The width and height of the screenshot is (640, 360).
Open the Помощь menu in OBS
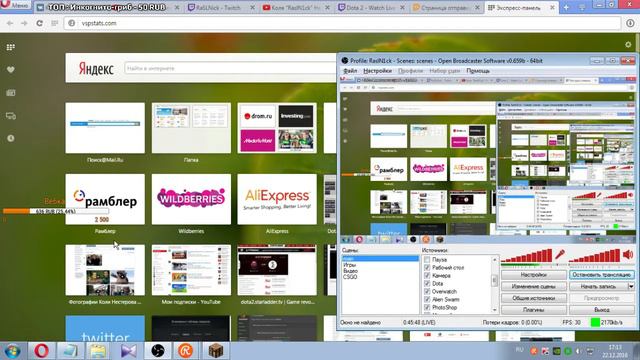478,71
